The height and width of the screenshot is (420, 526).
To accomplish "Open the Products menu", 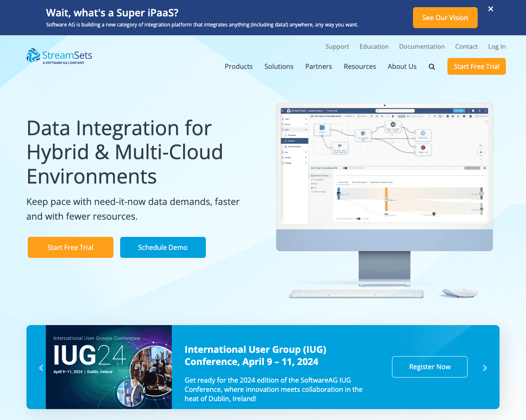I will pyautogui.click(x=239, y=66).
